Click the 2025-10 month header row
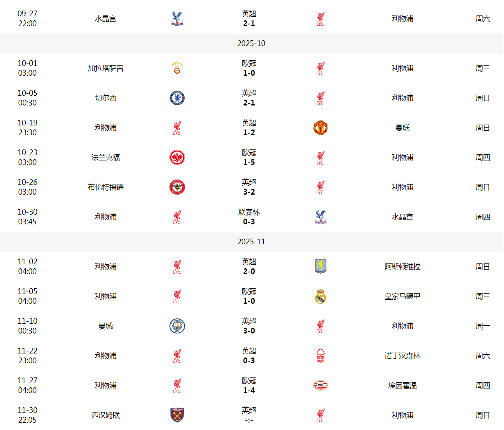The image size is (504, 430). coord(251,44)
